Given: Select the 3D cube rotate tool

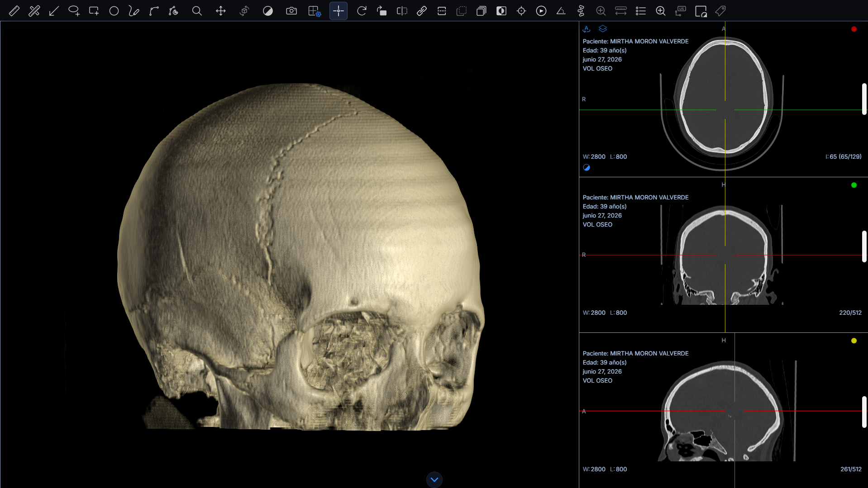Looking at the screenshot, I should pyautogui.click(x=244, y=11).
